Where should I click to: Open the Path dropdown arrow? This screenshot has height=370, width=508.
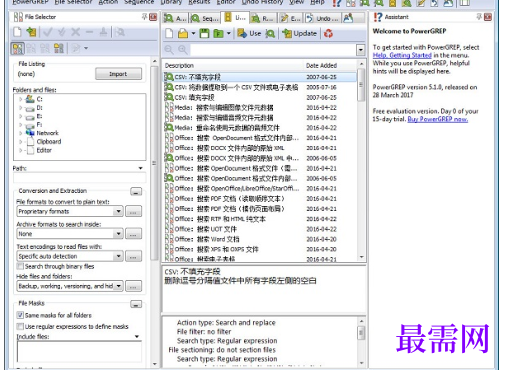pos(140,168)
